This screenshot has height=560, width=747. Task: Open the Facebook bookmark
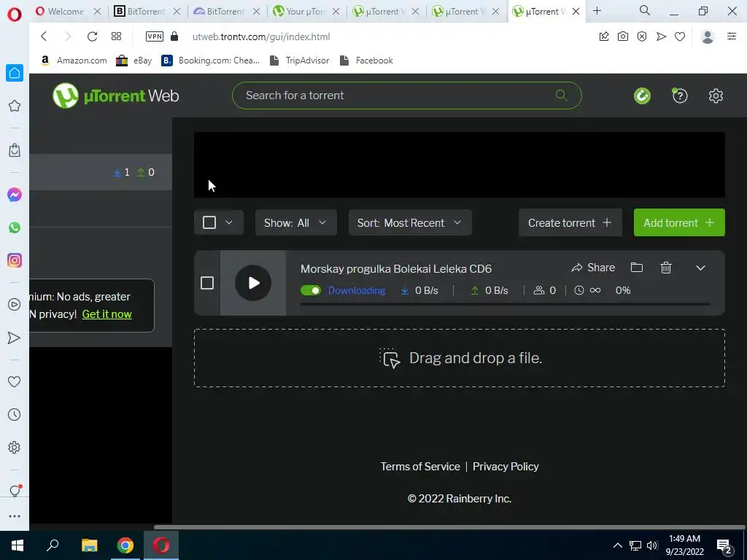(366, 61)
